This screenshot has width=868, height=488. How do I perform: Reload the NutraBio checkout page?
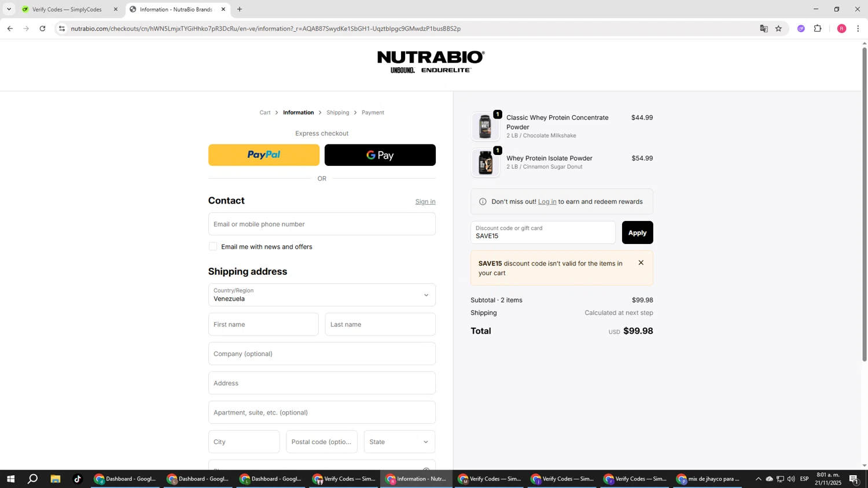[x=42, y=28]
